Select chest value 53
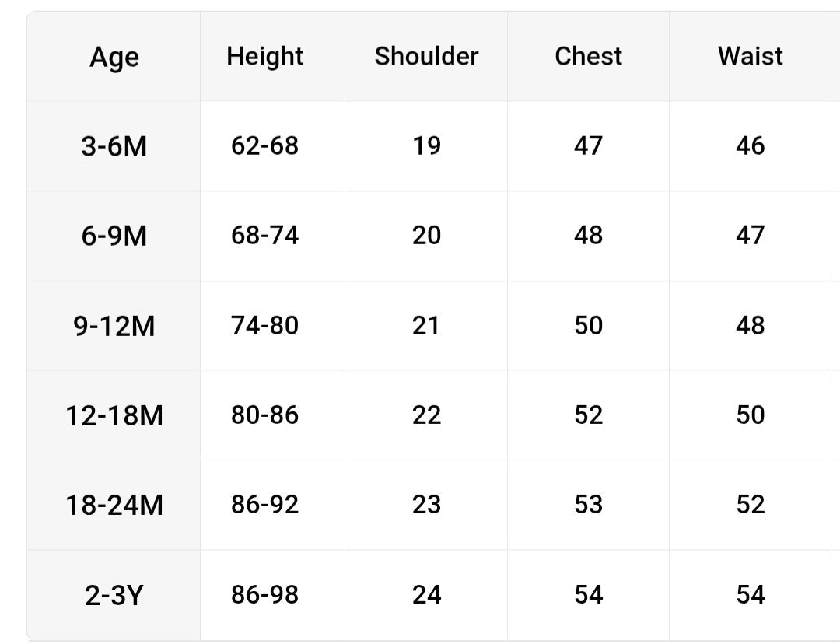 (x=588, y=505)
